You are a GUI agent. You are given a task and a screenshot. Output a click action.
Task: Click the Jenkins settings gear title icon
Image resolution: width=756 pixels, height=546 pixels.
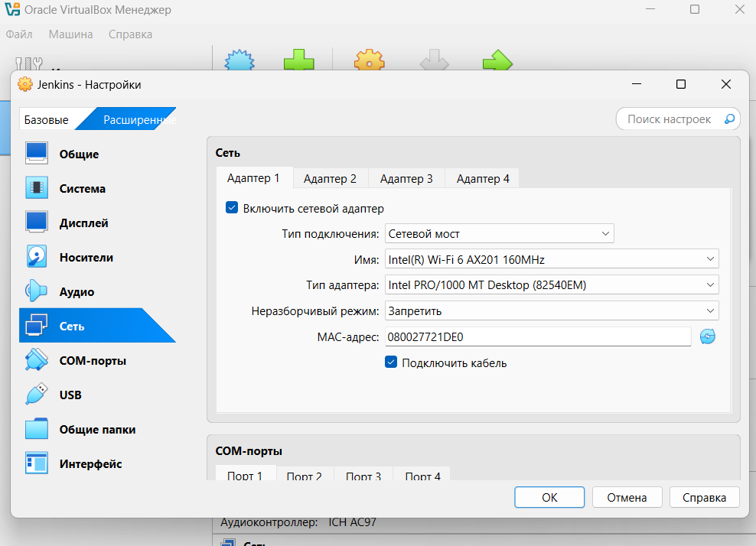coord(25,84)
